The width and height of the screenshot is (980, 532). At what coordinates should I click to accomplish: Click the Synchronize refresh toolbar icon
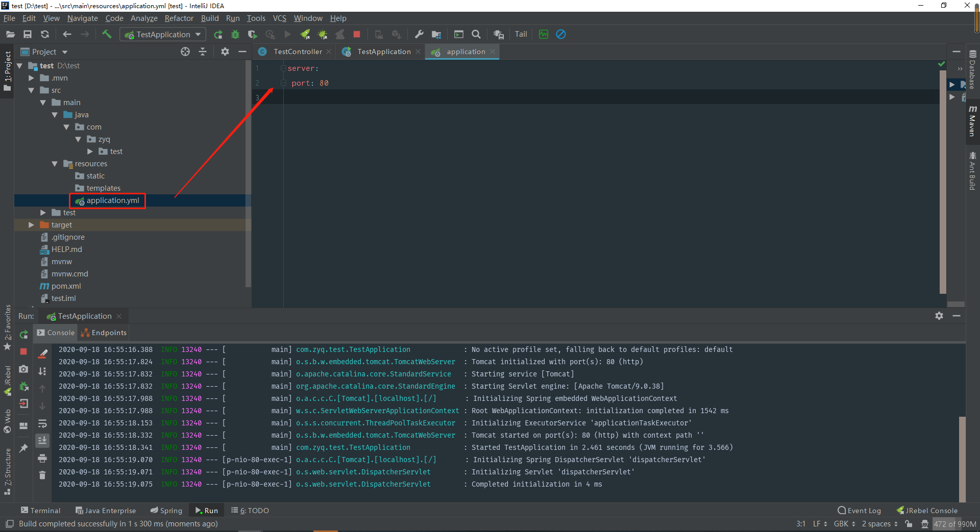pos(45,34)
